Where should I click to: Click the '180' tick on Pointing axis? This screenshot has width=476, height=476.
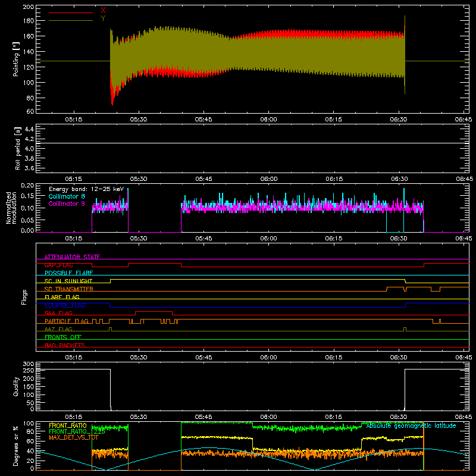click(x=28, y=21)
